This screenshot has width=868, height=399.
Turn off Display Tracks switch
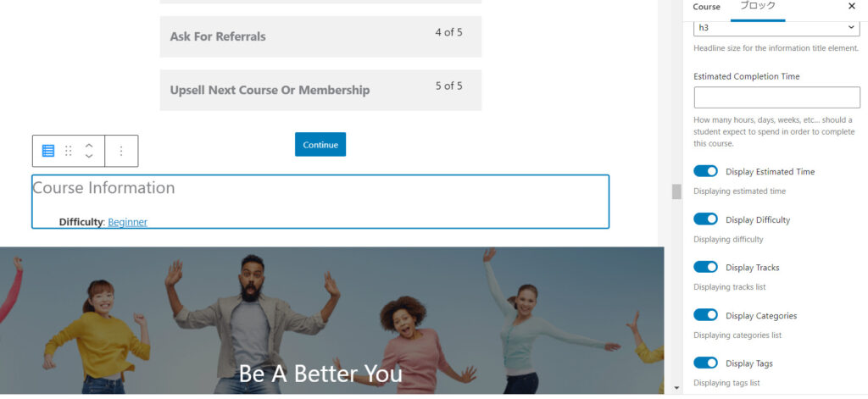click(705, 268)
